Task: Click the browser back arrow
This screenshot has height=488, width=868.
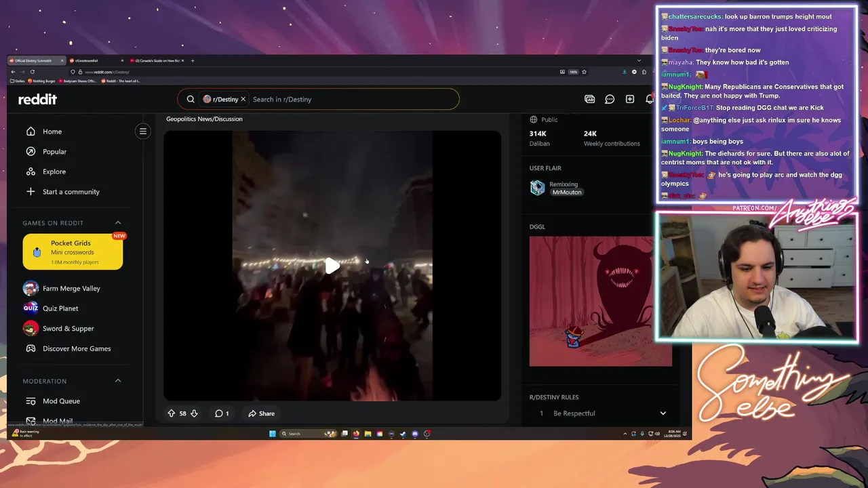Action: tap(13, 72)
